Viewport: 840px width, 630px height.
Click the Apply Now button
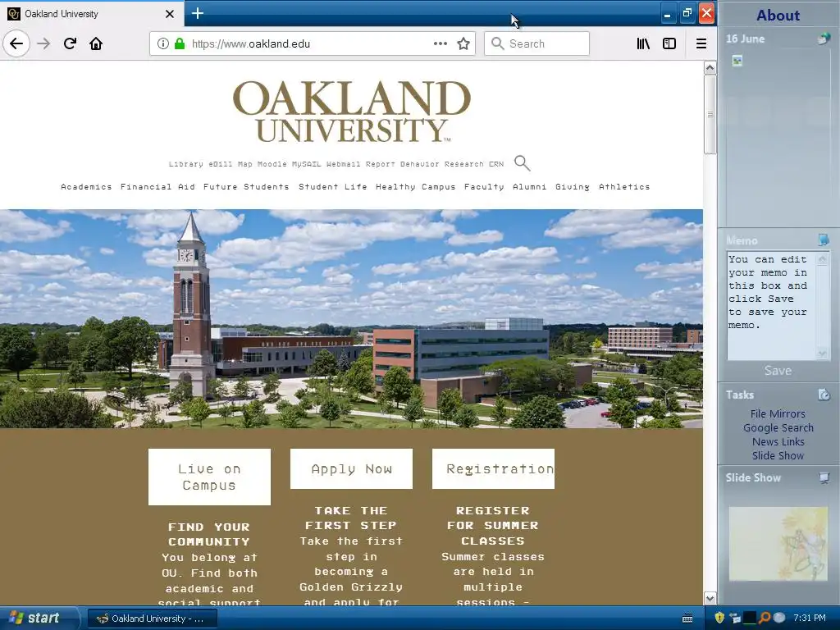351,468
